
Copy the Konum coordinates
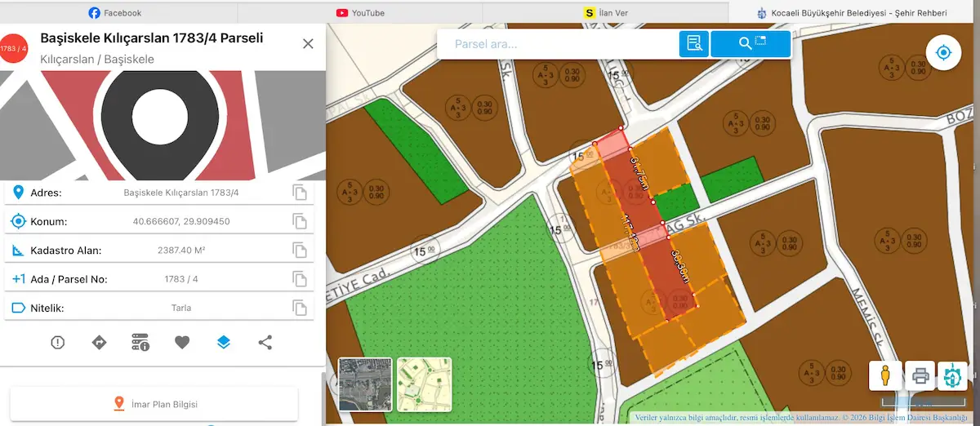point(300,221)
